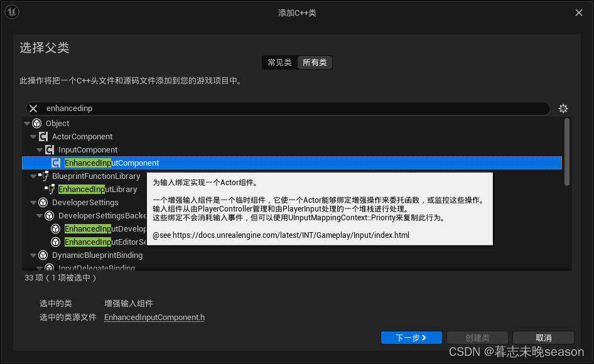Clear the search text with the X icon

pos(33,109)
